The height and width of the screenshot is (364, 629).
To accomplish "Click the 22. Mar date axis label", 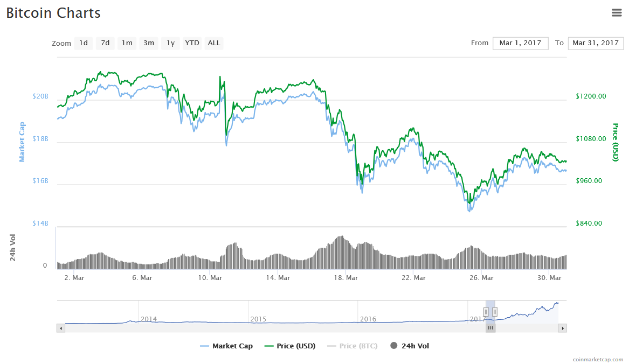I will 413,278.
